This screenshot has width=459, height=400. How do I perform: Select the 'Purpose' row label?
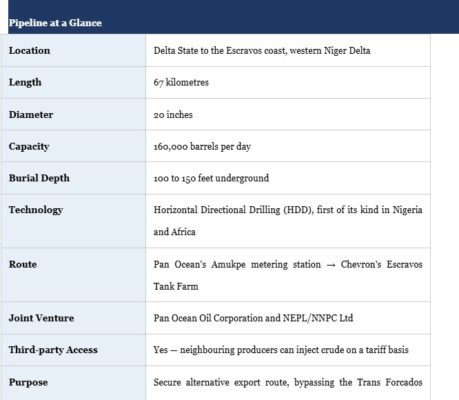(28, 382)
